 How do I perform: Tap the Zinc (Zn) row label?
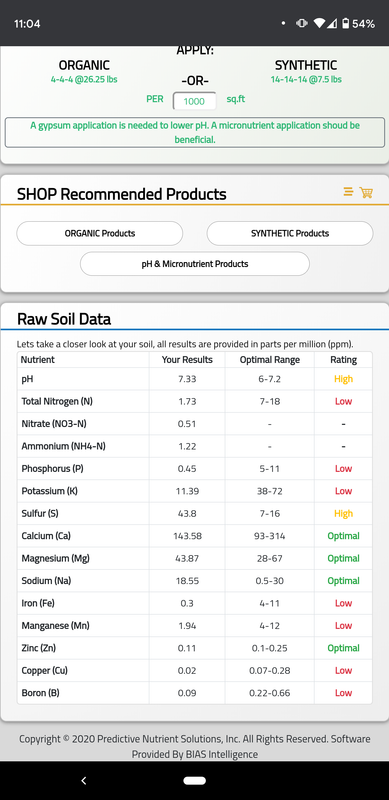pos(38,648)
